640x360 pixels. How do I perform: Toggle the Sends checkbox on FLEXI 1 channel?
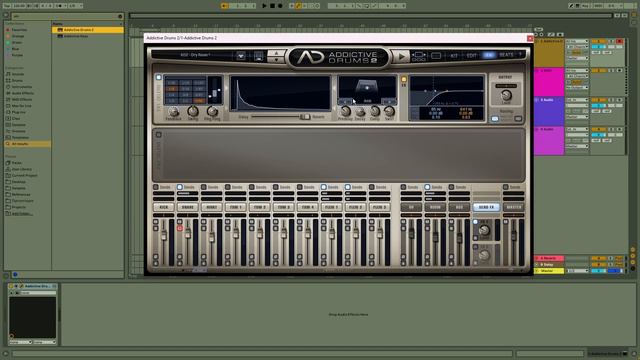[324, 187]
